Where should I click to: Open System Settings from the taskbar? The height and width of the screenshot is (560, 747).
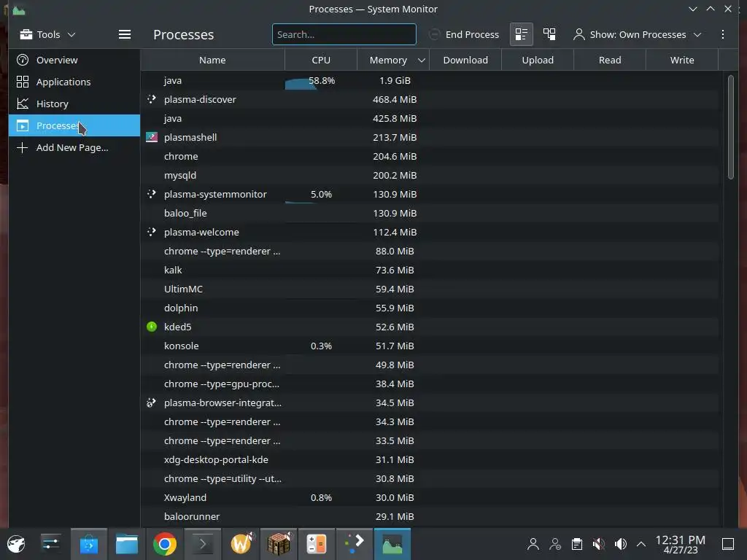click(x=50, y=544)
